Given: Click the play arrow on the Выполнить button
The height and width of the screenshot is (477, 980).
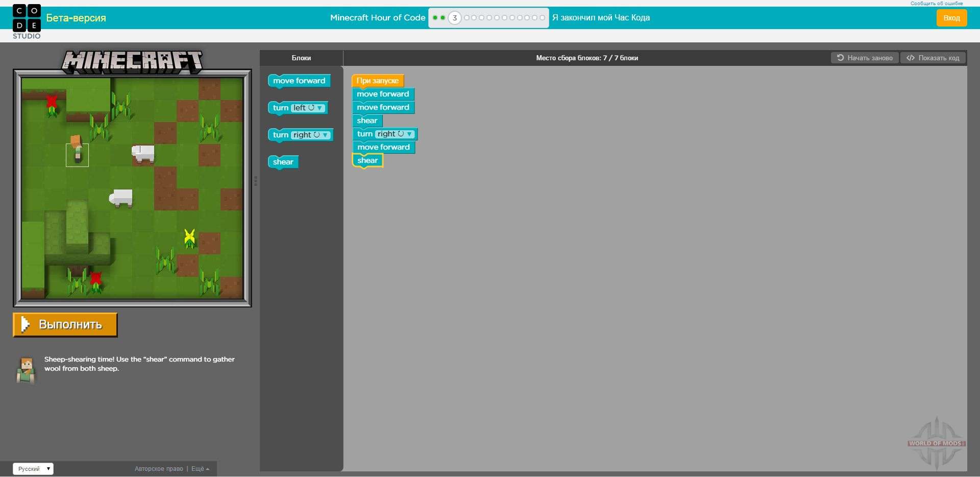Looking at the screenshot, I should pyautogui.click(x=24, y=324).
